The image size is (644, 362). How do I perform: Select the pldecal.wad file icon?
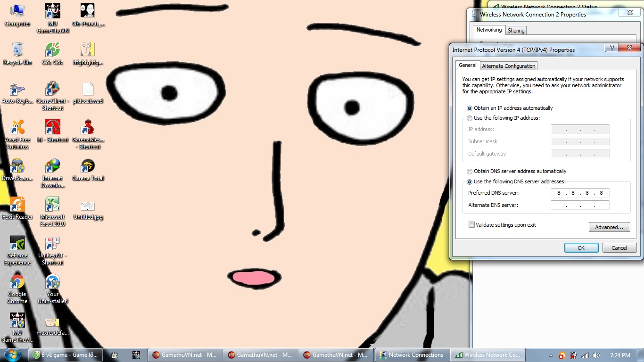[x=88, y=92]
